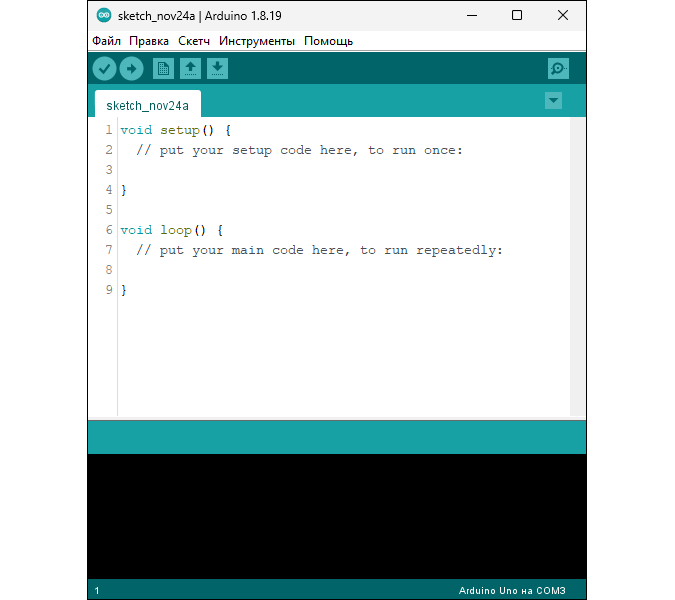This screenshot has height=600, width=675.
Task: Click the 'void setup() {' line
Action: [x=176, y=130]
